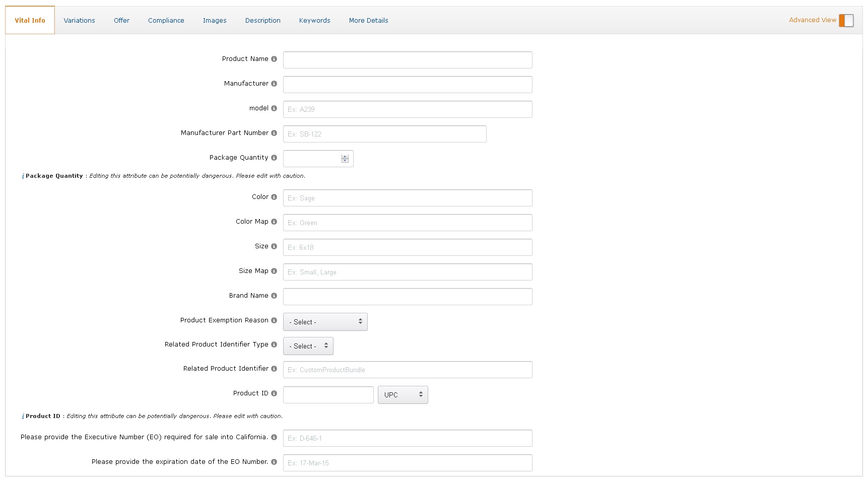The width and height of the screenshot is (868, 483).
Task: Click the info icon beside Color Map
Action: (274, 222)
